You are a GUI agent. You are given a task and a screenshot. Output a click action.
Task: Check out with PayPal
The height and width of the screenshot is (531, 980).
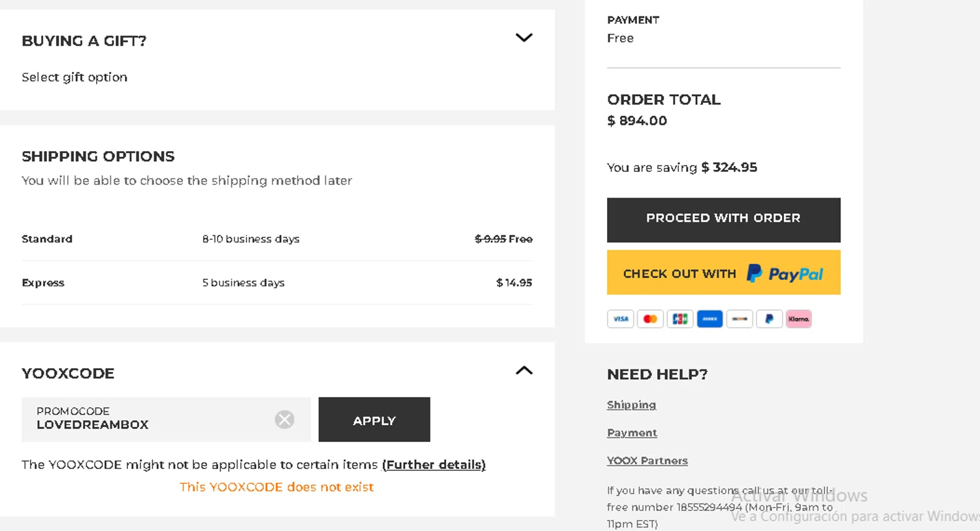coord(723,273)
